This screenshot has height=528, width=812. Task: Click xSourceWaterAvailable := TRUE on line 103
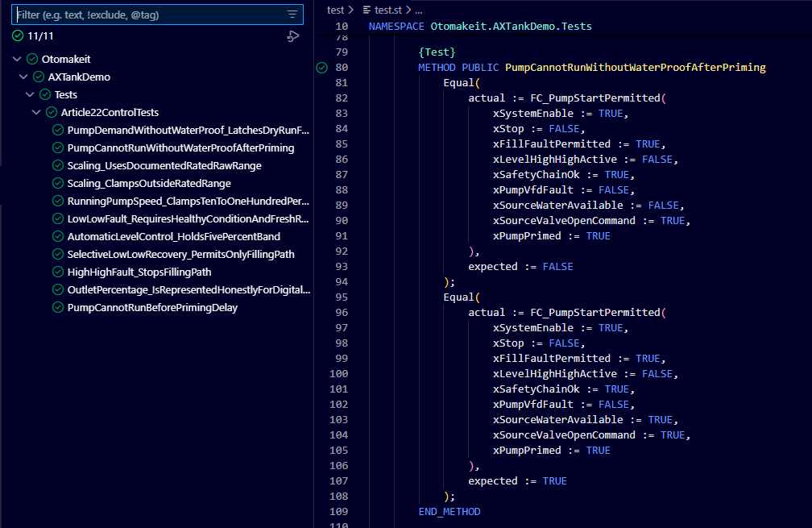coord(585,420)
